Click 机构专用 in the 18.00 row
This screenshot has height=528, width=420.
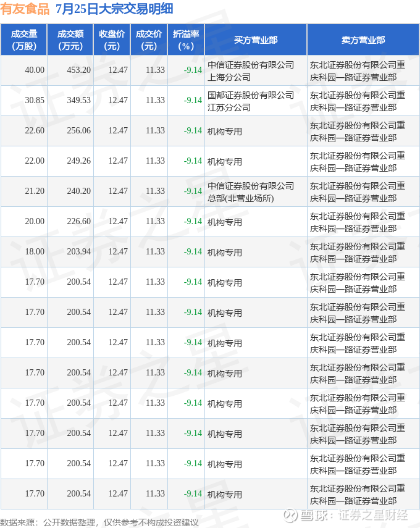tap(225, 253)
